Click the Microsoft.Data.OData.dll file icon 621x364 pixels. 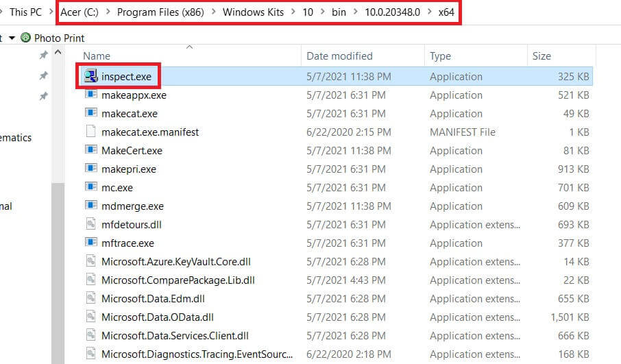click(x=90, y=316)
